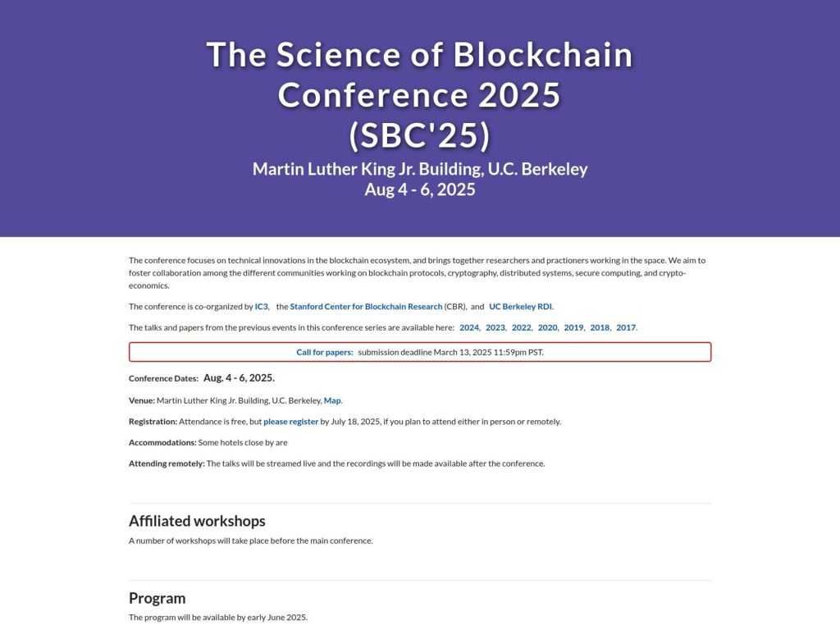View the 2019 event papers

[573, 326]
